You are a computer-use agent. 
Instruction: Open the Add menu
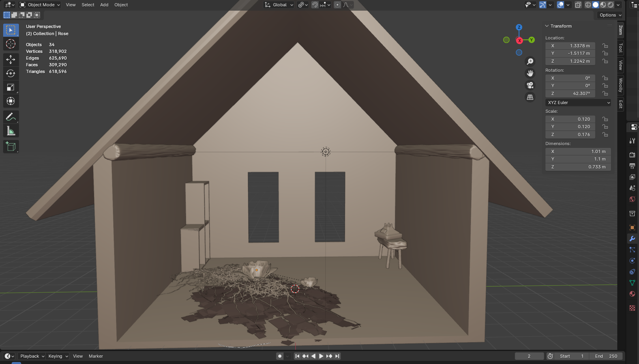click(104, 5)
